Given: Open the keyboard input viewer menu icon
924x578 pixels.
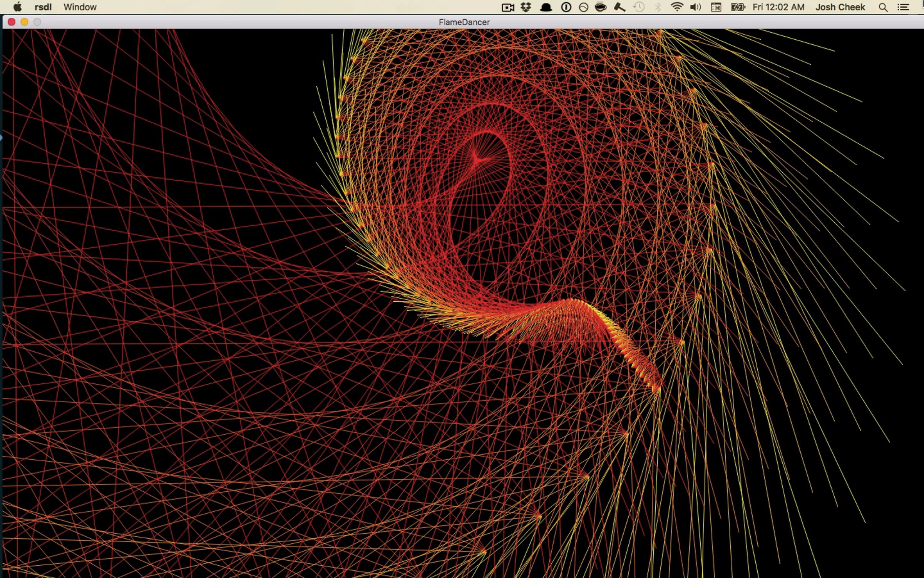Looking at the screenshot, I should click(716, 7).
